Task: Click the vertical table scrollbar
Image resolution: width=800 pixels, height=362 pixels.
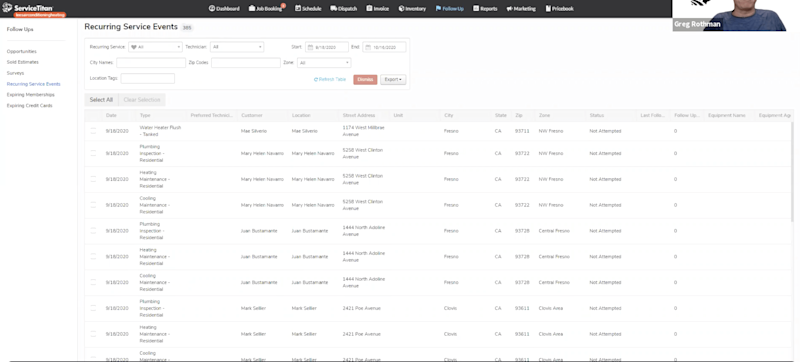Action: tap(792, 171)
